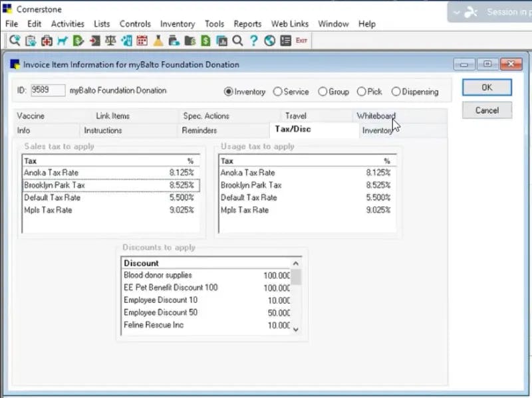This screenshot has height=398, width=532.
Task: Click the Exit toolbar button
Action: click(301, 41)
